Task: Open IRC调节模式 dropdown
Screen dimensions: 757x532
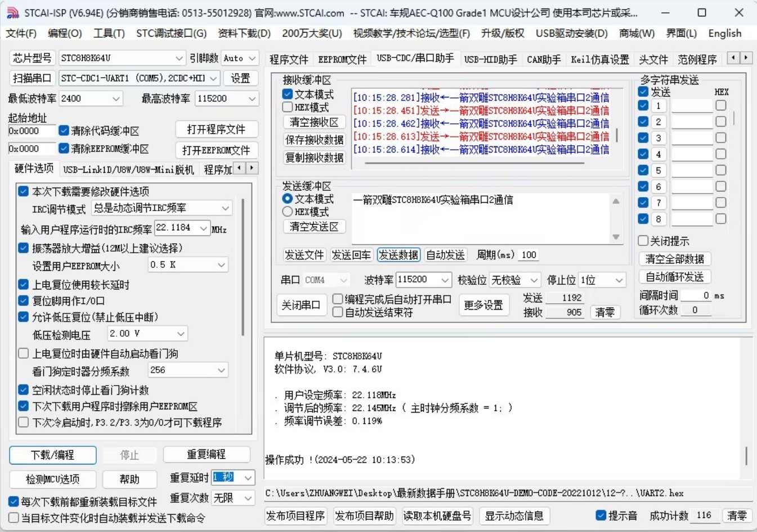Action: coord(161,208)
